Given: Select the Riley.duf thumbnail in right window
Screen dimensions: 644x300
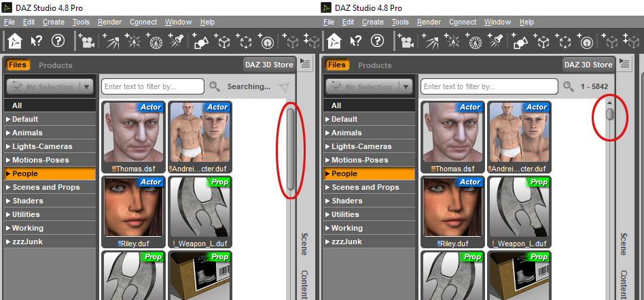Looking at the screenshot, I should click(x=452, y=212).
